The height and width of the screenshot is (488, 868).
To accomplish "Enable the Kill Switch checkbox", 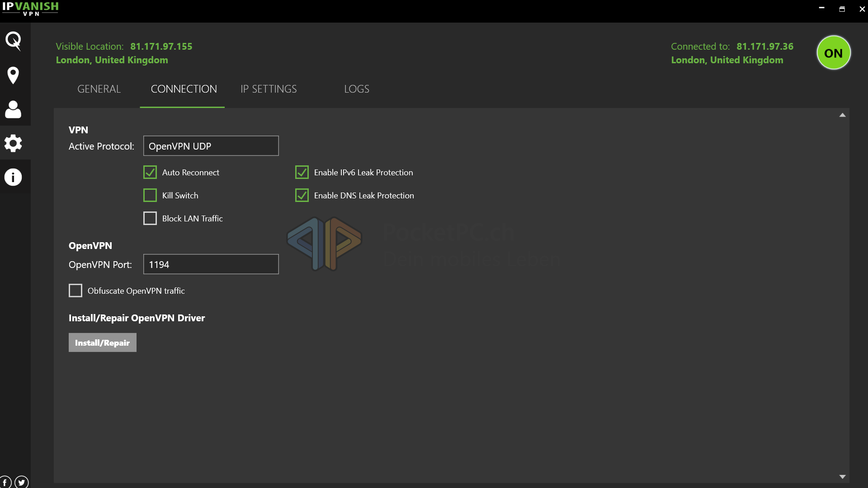I will pyautogui.click(x=150, y=195).
